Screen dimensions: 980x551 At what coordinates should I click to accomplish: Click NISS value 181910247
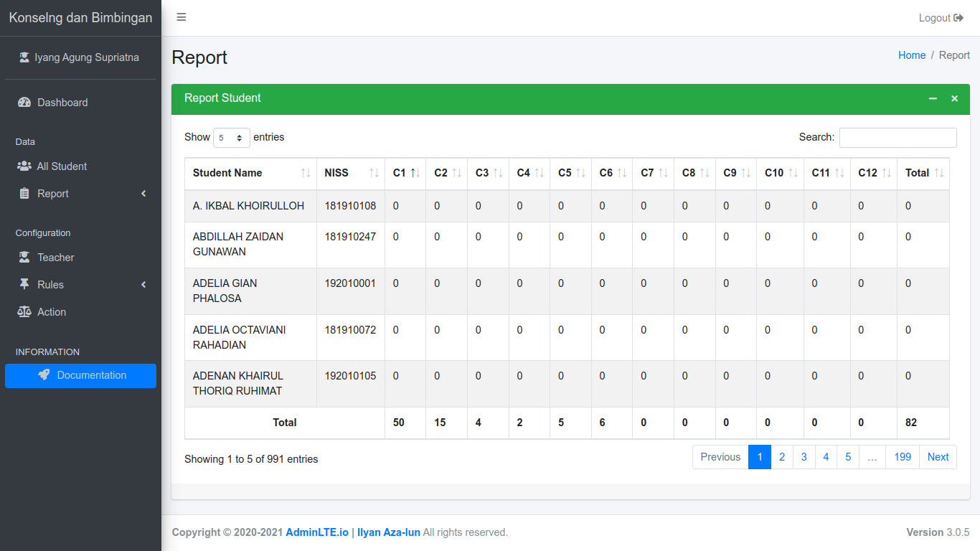click(350, 237)
